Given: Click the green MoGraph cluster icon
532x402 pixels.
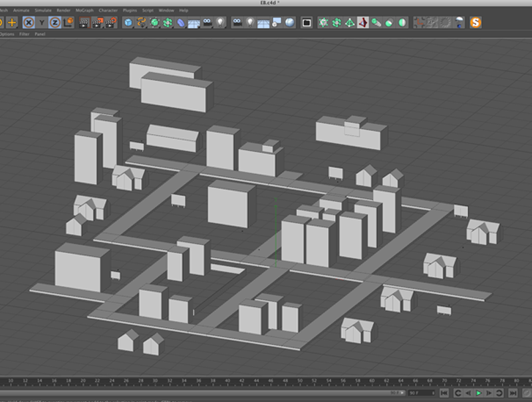Looking at the screenshot, I should pyautogui.click(x=336, y=23).
